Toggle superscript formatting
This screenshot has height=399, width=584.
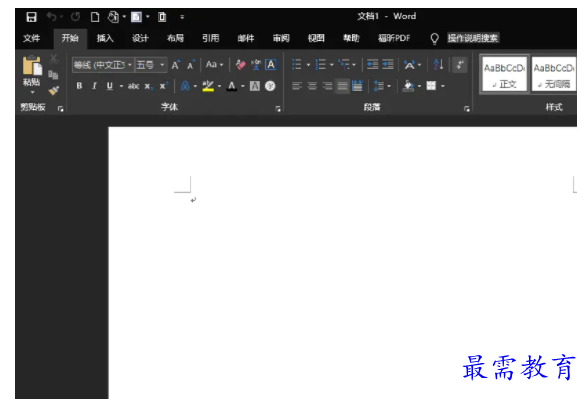(x=164, y=86)
